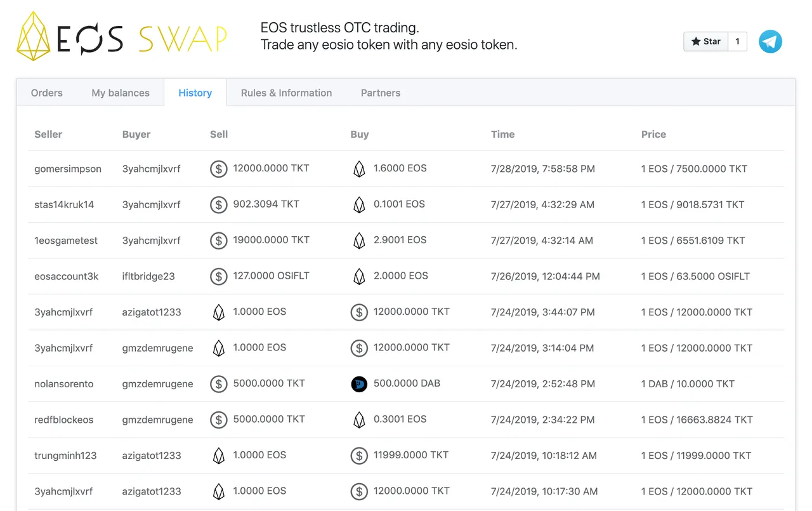Select seller trungminh123

pos(65,456)
